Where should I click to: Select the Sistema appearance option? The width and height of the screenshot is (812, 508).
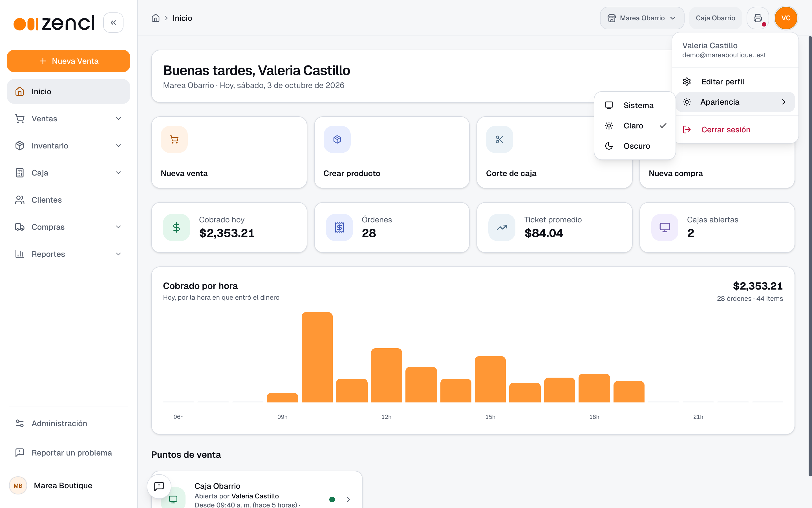(634, 106)
